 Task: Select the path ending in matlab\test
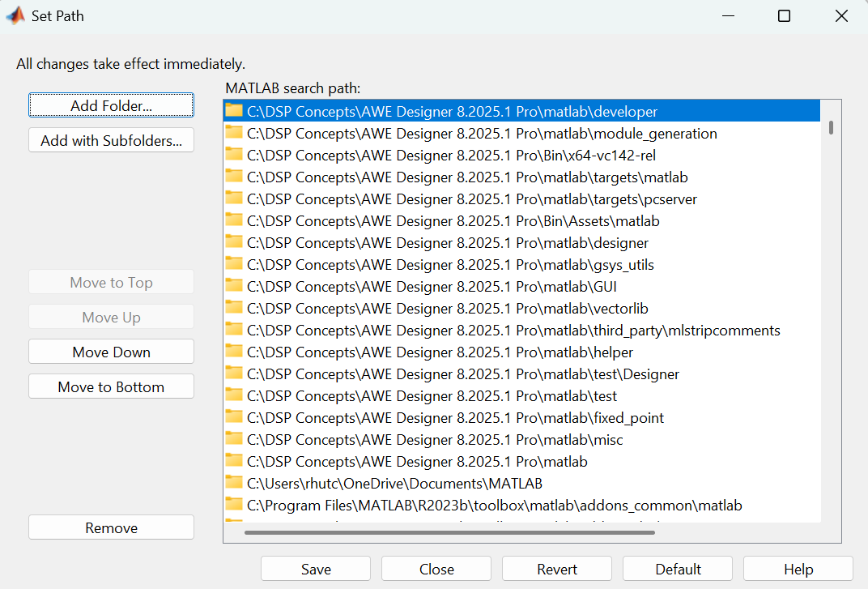[x=521, y=395]
